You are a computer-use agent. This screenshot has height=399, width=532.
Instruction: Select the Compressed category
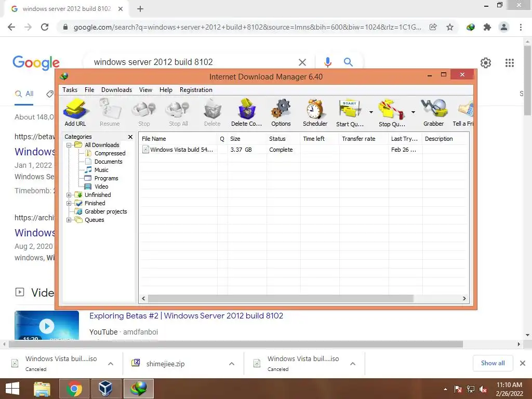click(110, 153)
